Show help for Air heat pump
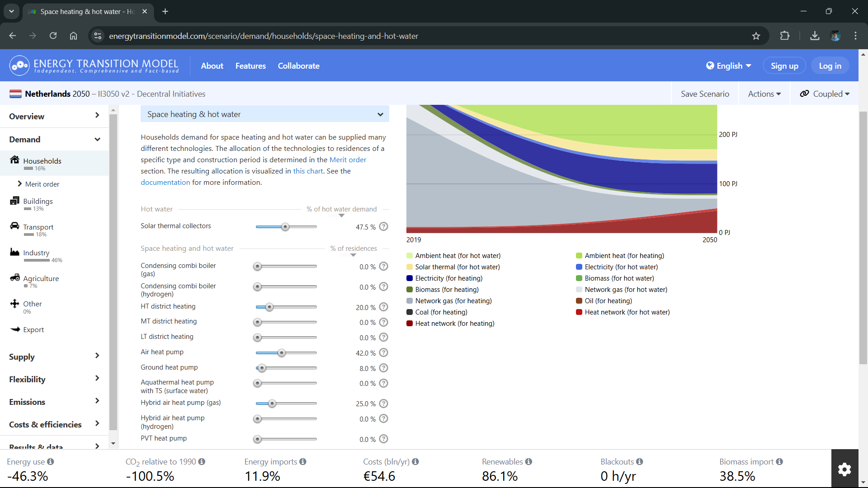The height and width of the screenshot is (488, 868). click(383, 352)
